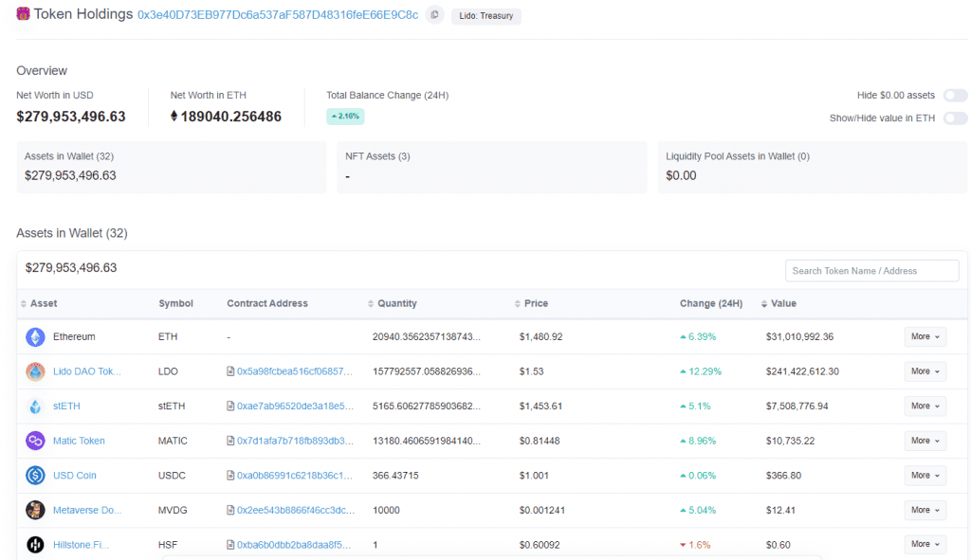Click the $7,508,776.94 stETH value cell
Image resolution: width=971 pixels, height=560 pixels.
click(797, 406)
